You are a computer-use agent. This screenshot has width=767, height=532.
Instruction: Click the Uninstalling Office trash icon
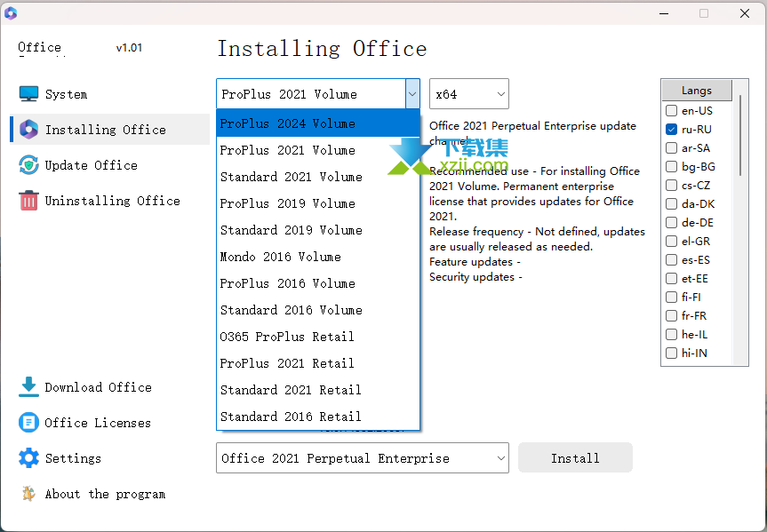coord(28,201)
